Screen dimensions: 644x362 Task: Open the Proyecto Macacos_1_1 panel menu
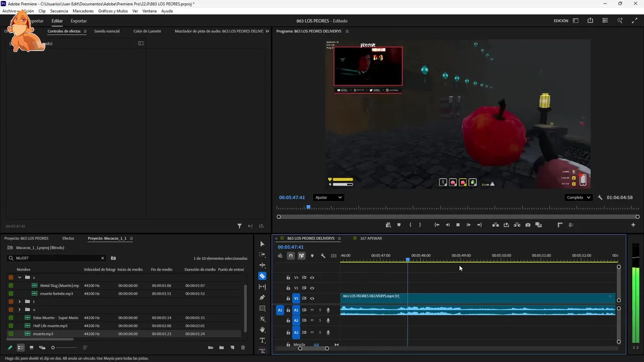tap(131, 238)
